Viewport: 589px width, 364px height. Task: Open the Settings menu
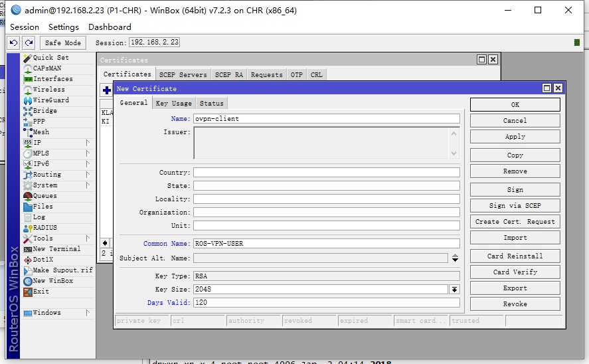click(x=63, y=27)
